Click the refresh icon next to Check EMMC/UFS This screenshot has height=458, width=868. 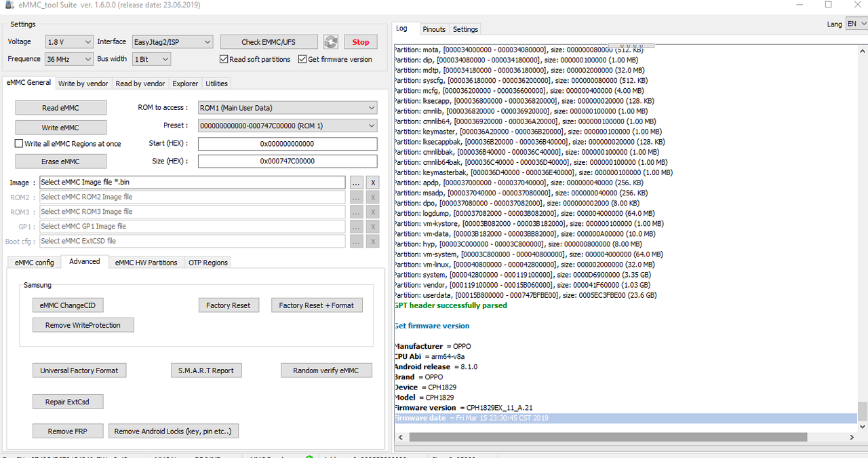330,42
